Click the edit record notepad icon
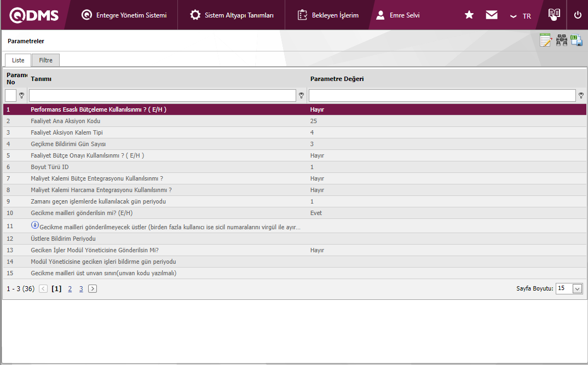 545,40
